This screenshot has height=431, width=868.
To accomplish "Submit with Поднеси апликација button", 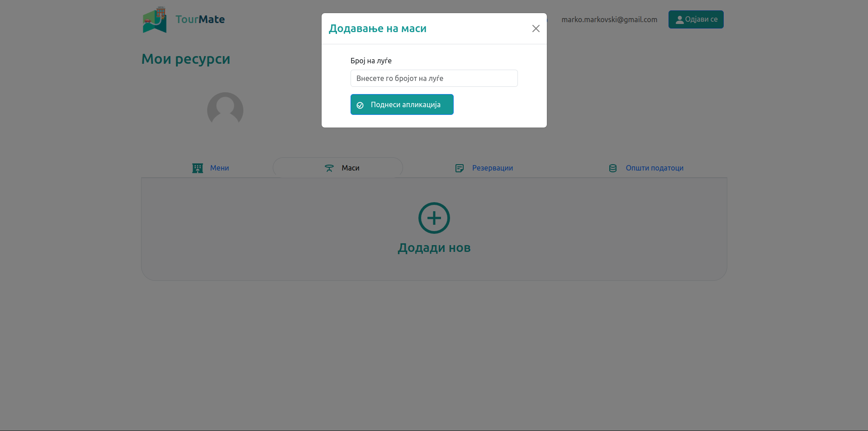I will [x=402, y=104].
